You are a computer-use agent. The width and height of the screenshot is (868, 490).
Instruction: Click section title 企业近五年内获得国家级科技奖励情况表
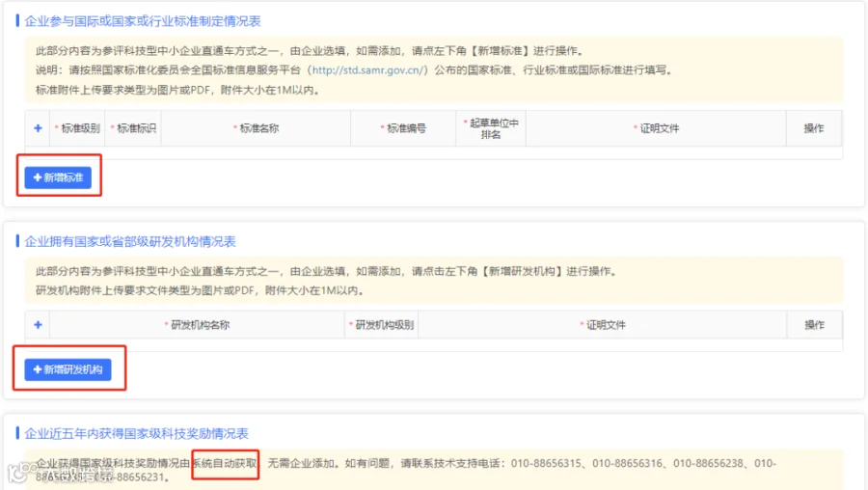tap(136, 433)
